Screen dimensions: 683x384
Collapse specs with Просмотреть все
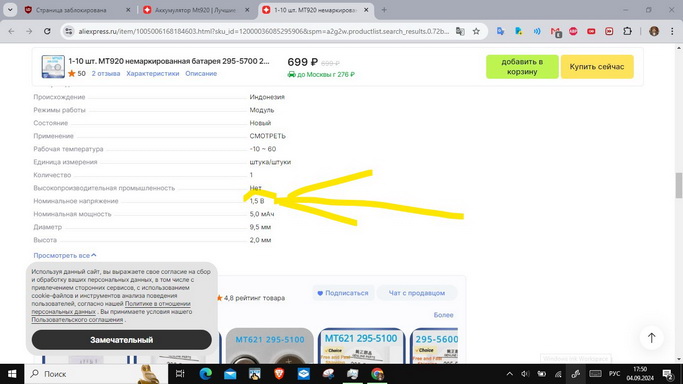65,256
